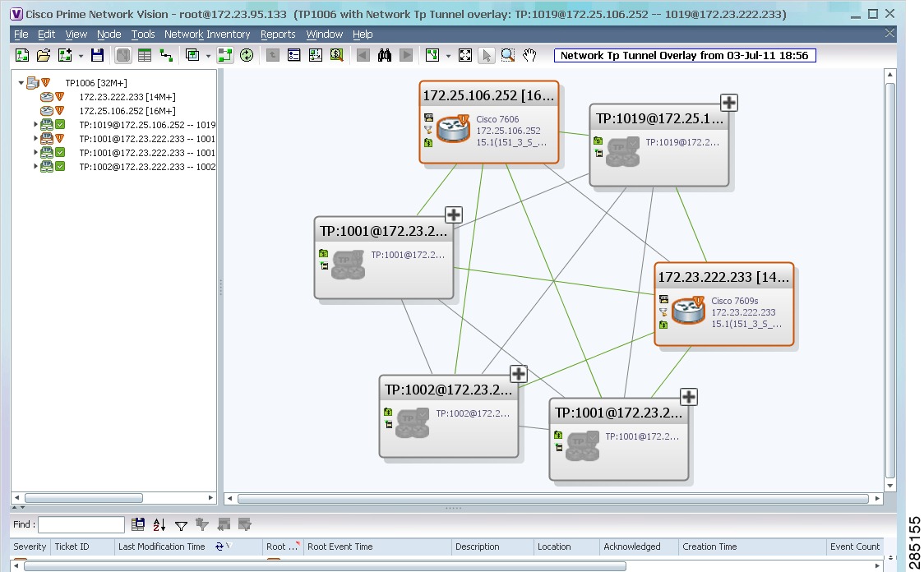The image size is (924, 572).
Task: Open the Reports menu
Action: coord(278,35)
